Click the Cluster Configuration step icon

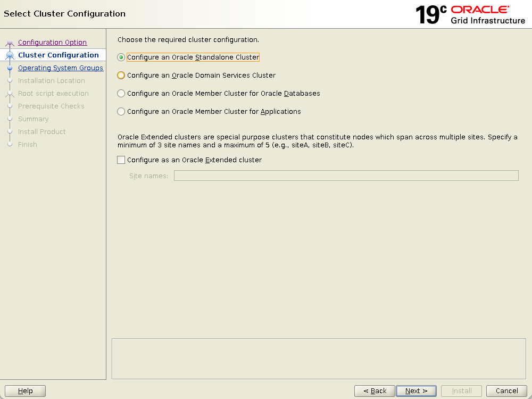pyautogui.click(x=10, y=55)
